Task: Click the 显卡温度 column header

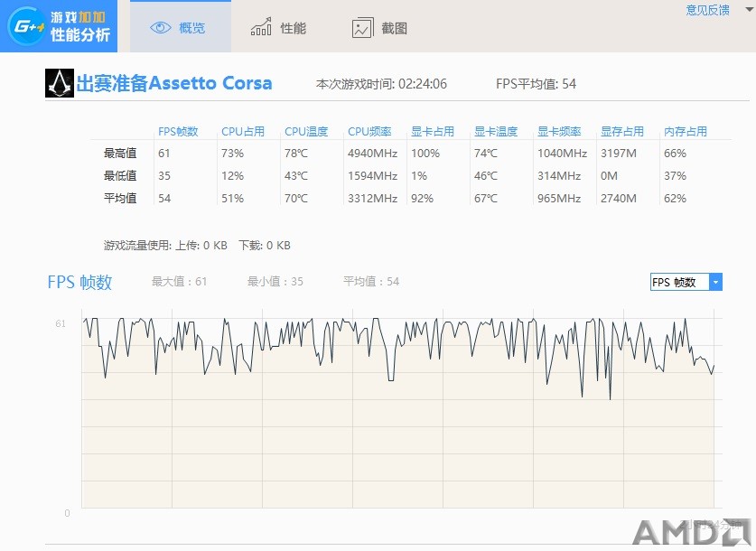Action: click(x=496, y=132)
